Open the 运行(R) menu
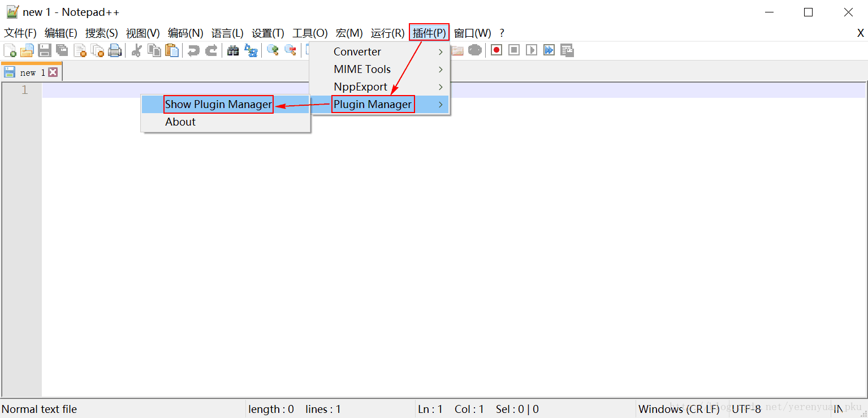868x418 pixels. [x=388, y=33]
